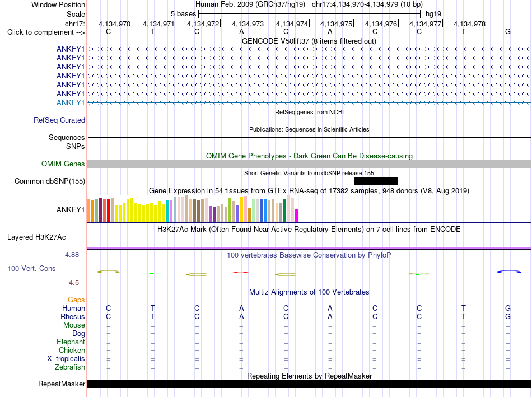Click magenta last bar of GTEx chart
This screenshot has width=532, height=397.
pos(296,215)
